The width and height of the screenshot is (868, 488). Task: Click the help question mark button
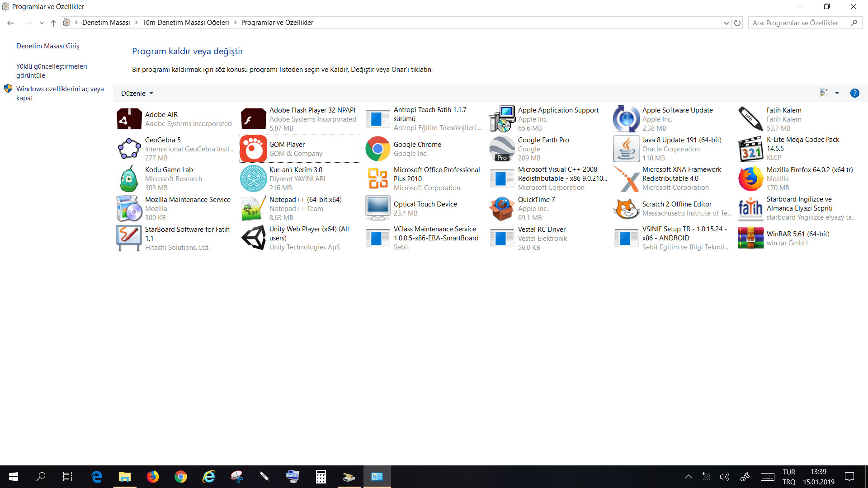point(854,93)
